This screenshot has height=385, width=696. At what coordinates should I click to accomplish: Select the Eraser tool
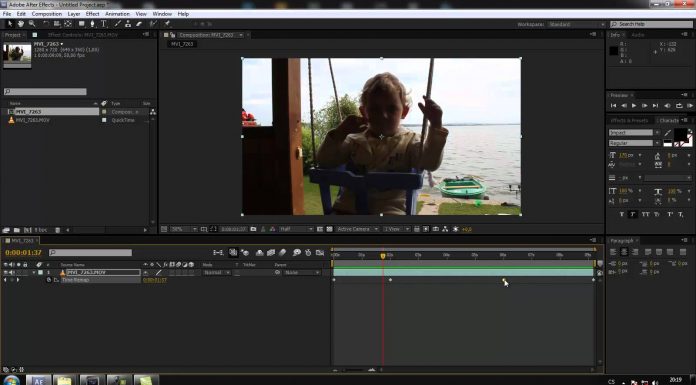[139, 24]
